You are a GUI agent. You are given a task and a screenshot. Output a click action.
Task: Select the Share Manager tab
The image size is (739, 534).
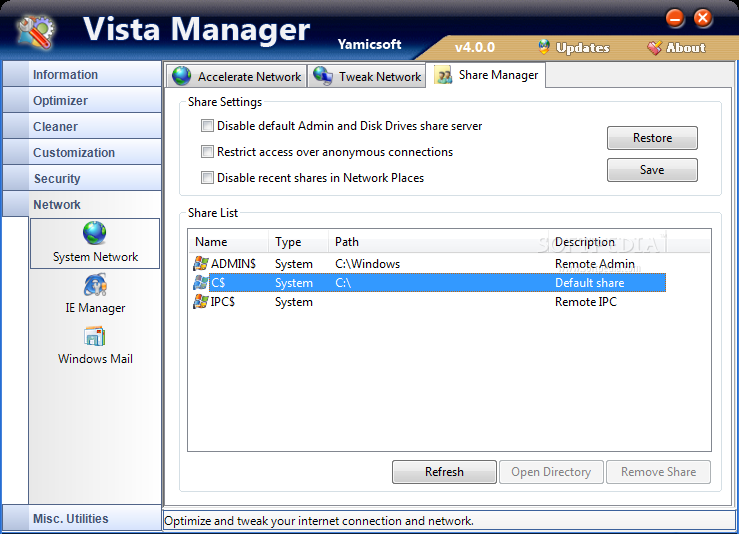point(486,75)
